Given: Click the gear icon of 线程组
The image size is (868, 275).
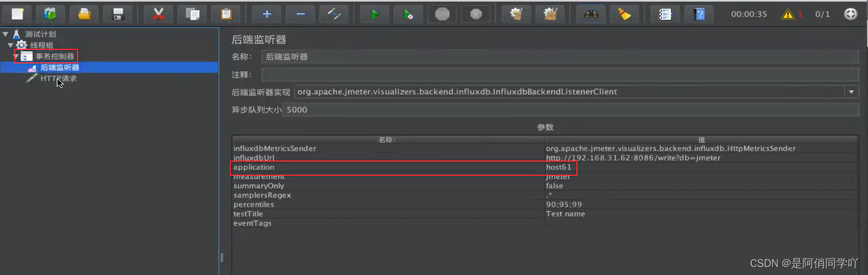Looking at the screenshot, I should click(22, 45).
